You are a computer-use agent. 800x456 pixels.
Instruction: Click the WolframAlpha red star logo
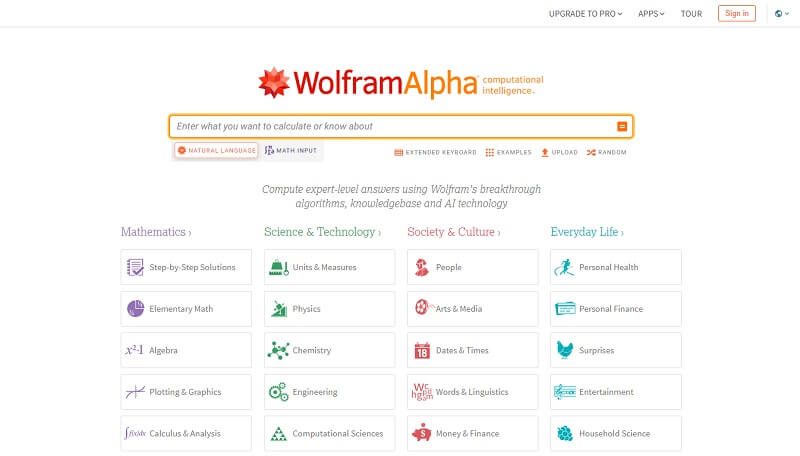coord(274,82)
